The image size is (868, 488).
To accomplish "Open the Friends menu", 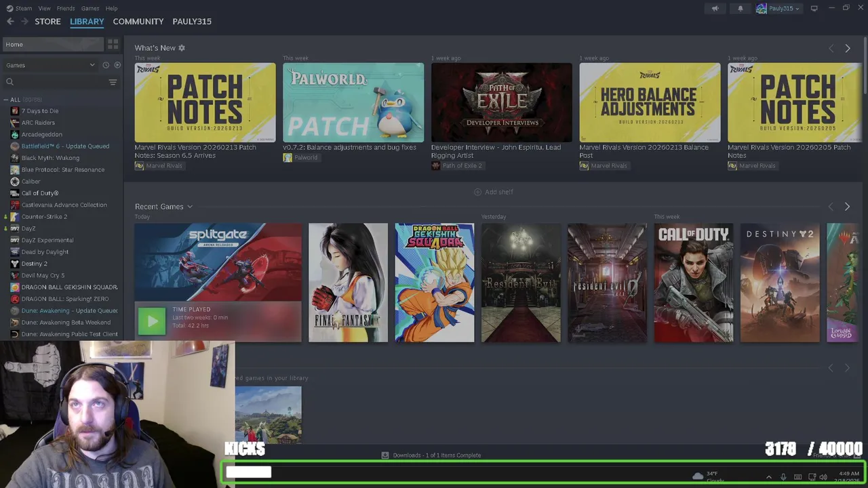I will [x=66, y=8].
